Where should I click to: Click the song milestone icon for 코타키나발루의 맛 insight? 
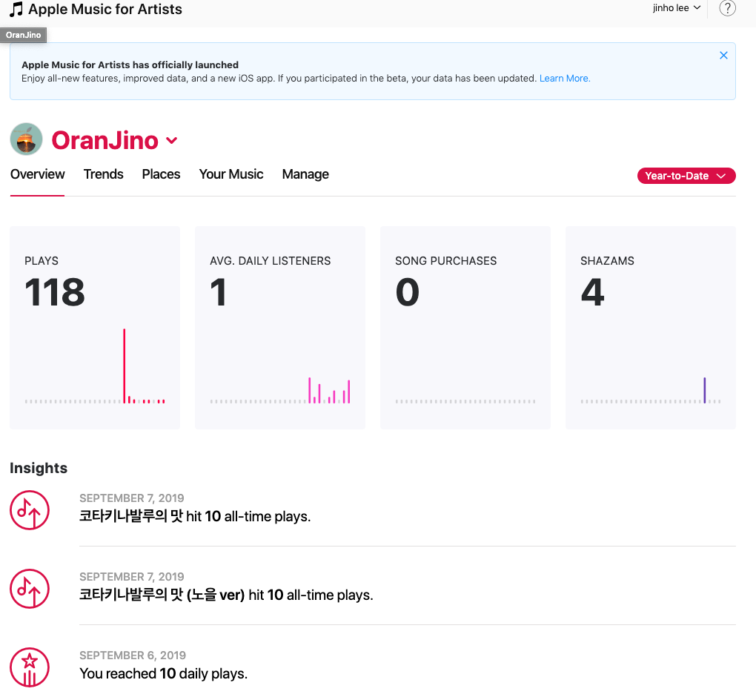(30, 510)
